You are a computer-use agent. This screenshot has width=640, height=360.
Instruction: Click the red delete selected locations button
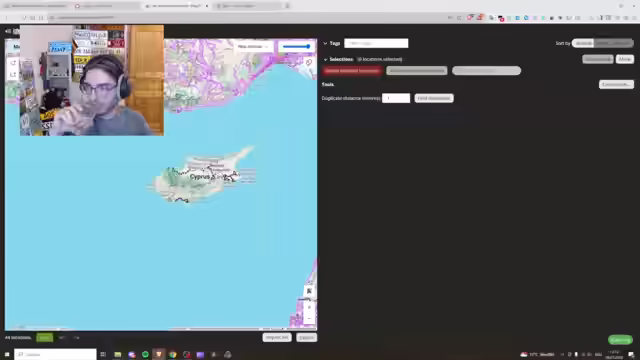point(352,71)
